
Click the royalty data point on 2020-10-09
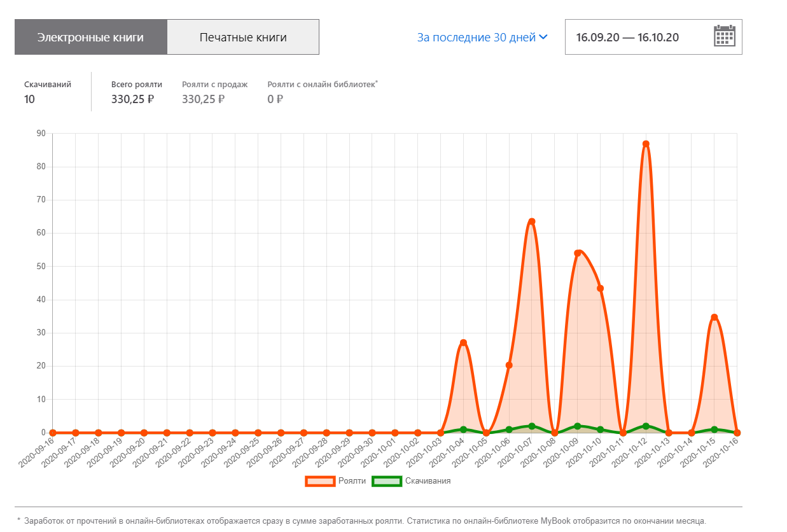(577, 253)
